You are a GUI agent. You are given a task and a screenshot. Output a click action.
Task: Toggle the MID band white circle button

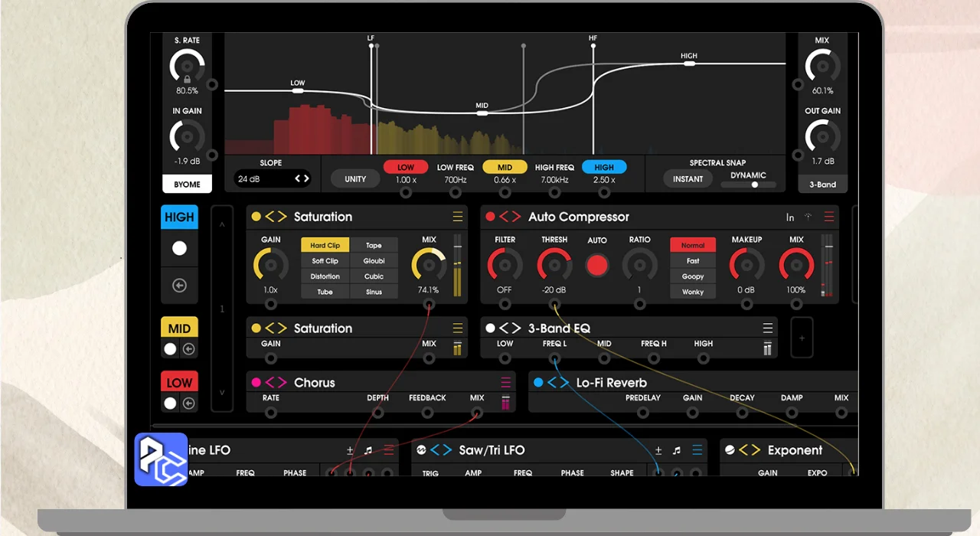pyautogui.click(x=170, y=349)
